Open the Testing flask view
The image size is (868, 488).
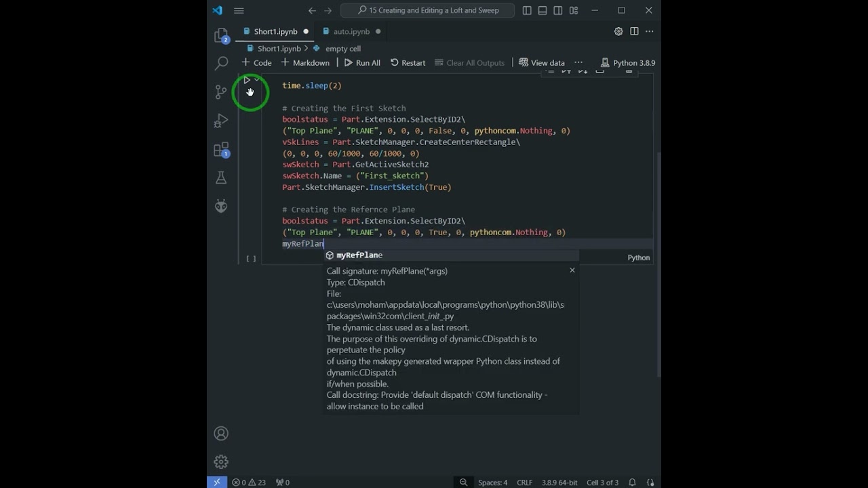pos(221,178)
